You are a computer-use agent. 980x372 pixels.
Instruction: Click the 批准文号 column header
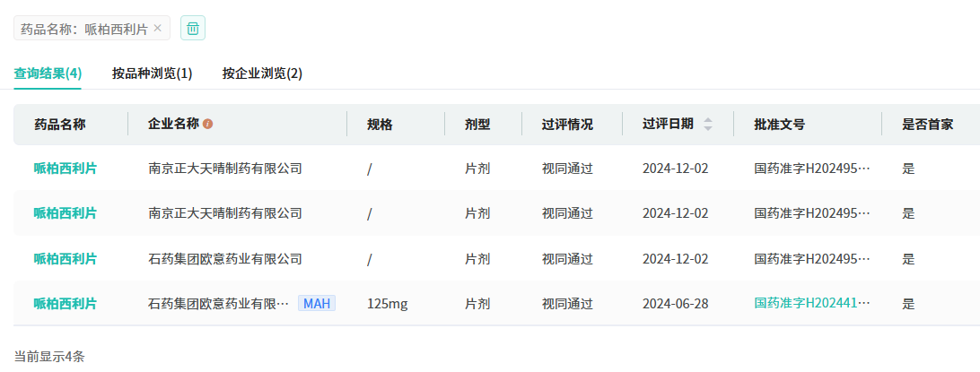(780, 125)
